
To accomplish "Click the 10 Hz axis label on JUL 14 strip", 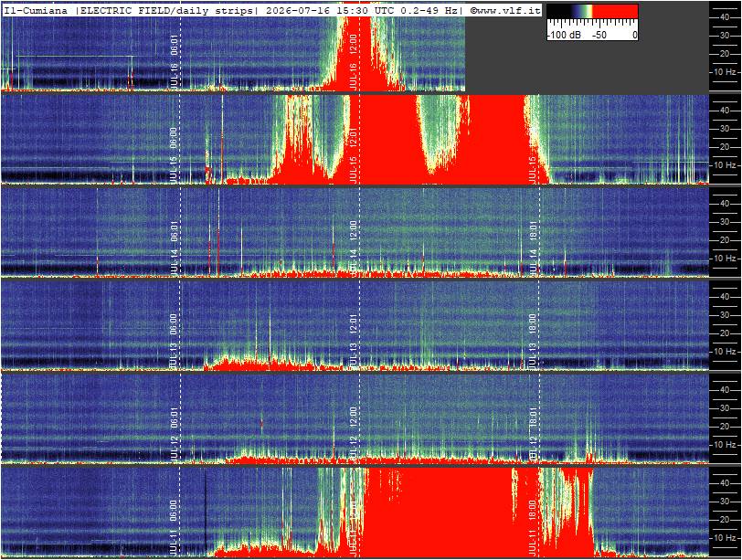I will pyautogui.click(x=726, y=259).
